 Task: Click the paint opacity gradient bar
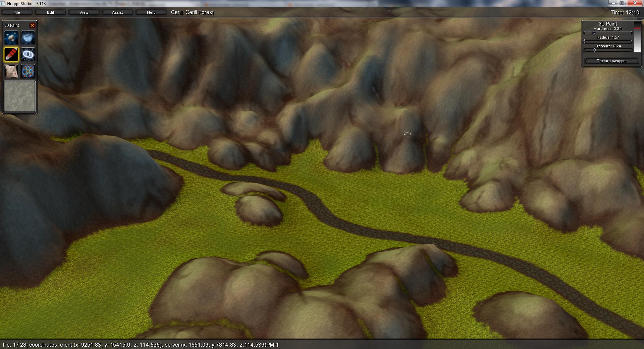[x=637, y=37]
